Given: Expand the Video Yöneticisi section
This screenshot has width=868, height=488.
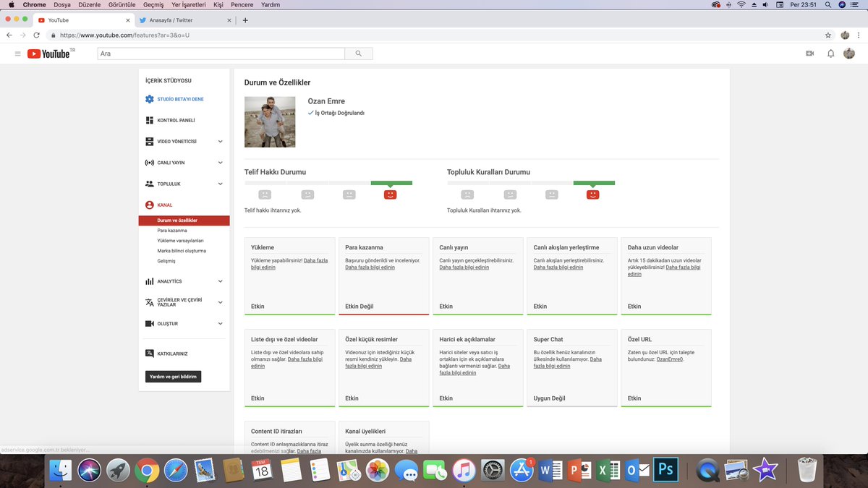Looking at the screenshot, I should [221, 142].
